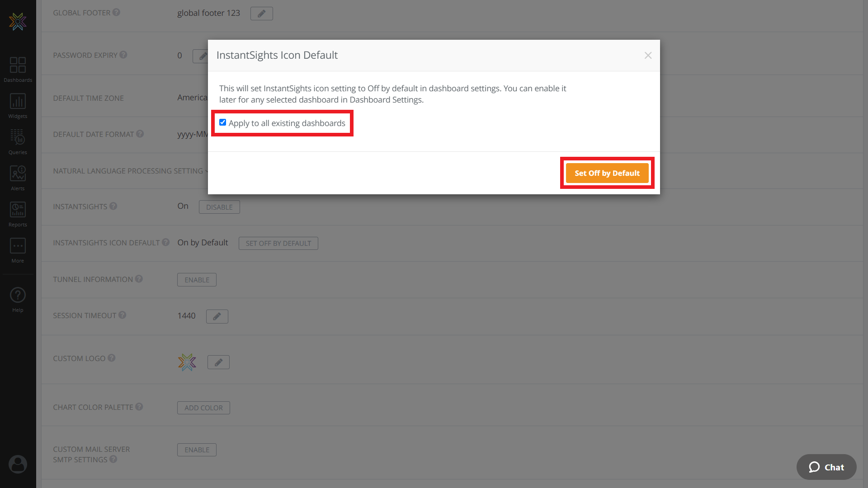Screen dimensions: 868x488
Task: Click ADD COLOR for Chart Color Palette
Action: (203, 408)
